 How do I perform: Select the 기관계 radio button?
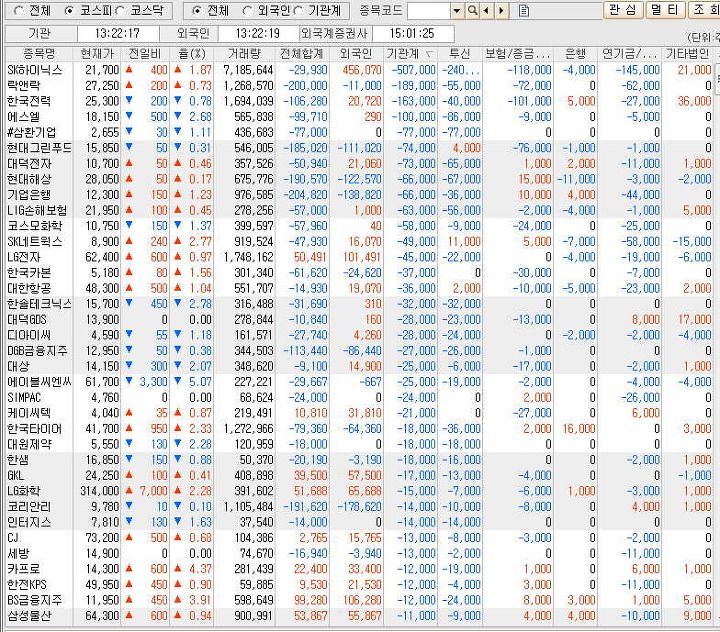pyautogui.click(x=298, y=11)
